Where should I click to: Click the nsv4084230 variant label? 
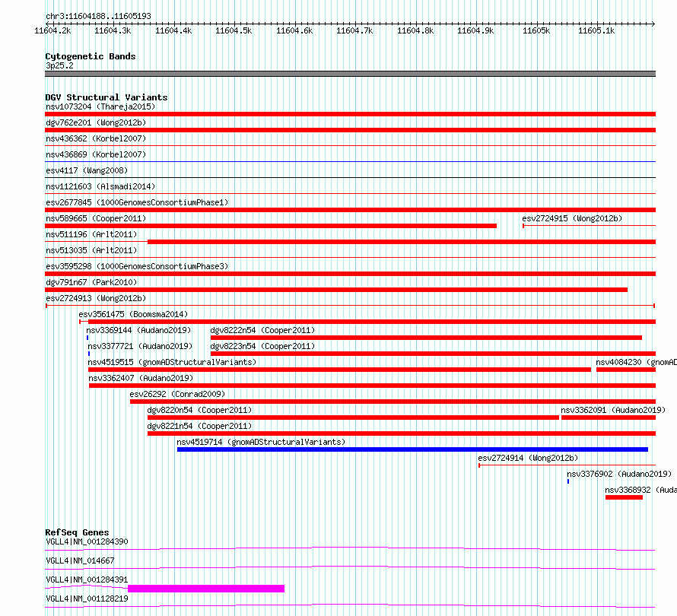(636, 362)
